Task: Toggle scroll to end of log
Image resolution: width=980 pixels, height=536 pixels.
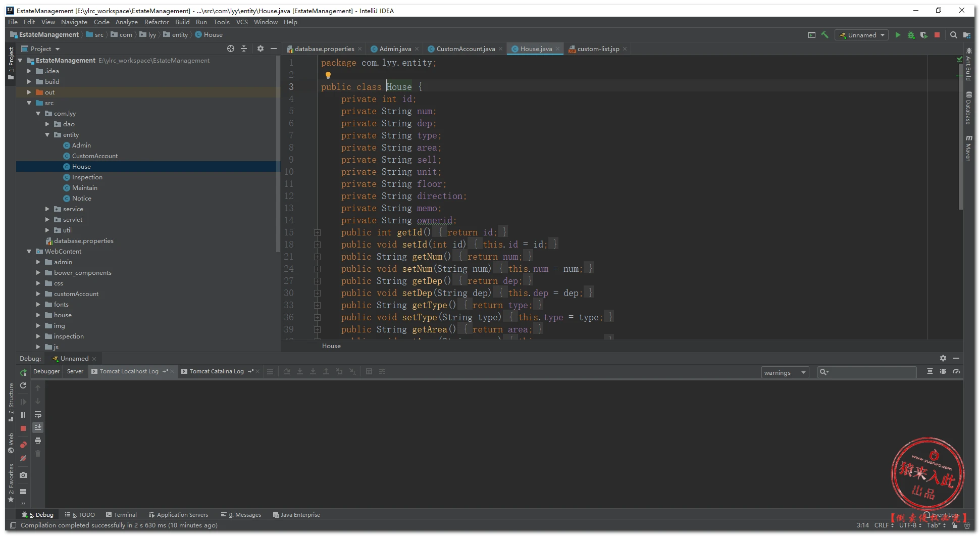Action: click(38, 428)
